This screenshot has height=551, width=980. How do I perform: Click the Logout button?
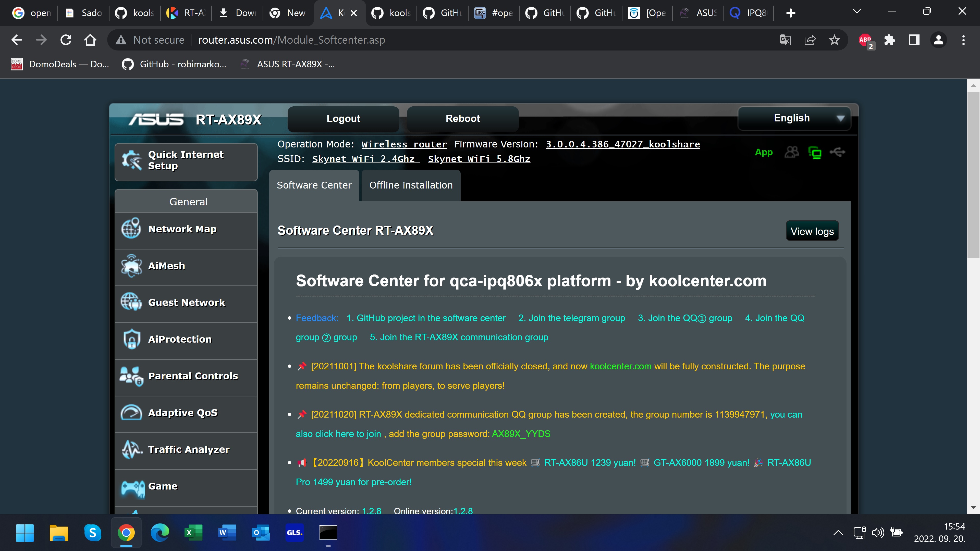pyautogui.click(x=343, y=119)
